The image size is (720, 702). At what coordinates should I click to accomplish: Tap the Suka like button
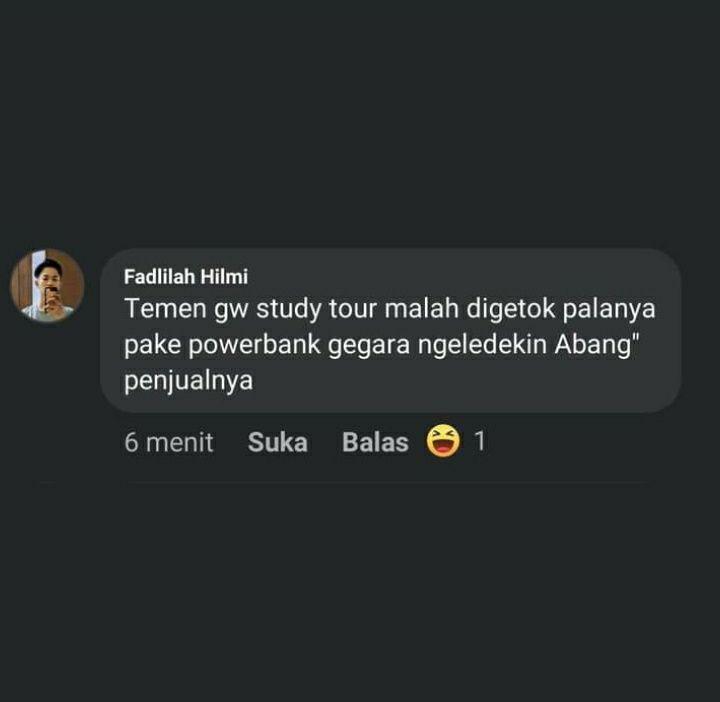click(277, 442)
